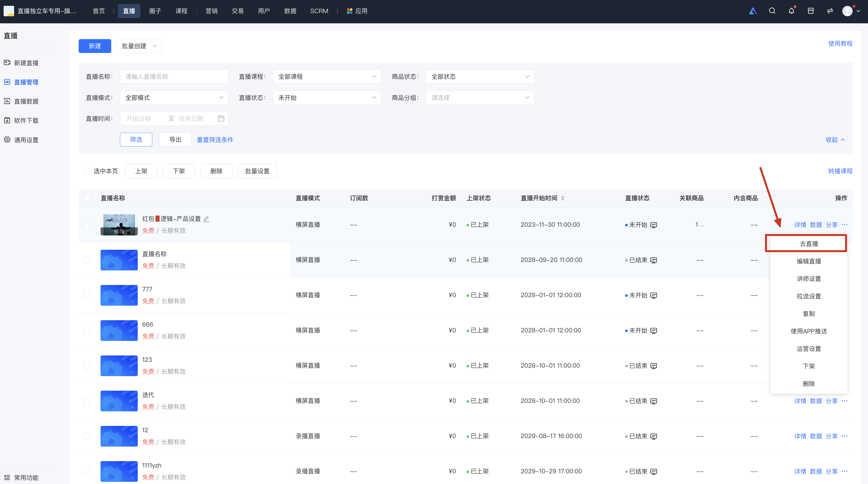Click the switch arrows icon in header
Viewport: 868px width, 484px height.
click(x=830, y=11)
